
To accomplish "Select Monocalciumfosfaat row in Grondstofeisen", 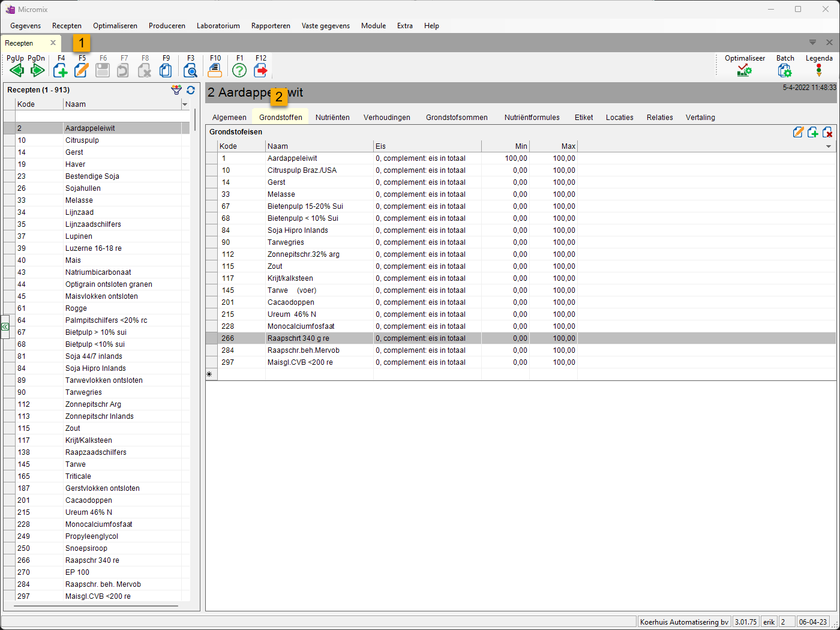I will 521,326.
